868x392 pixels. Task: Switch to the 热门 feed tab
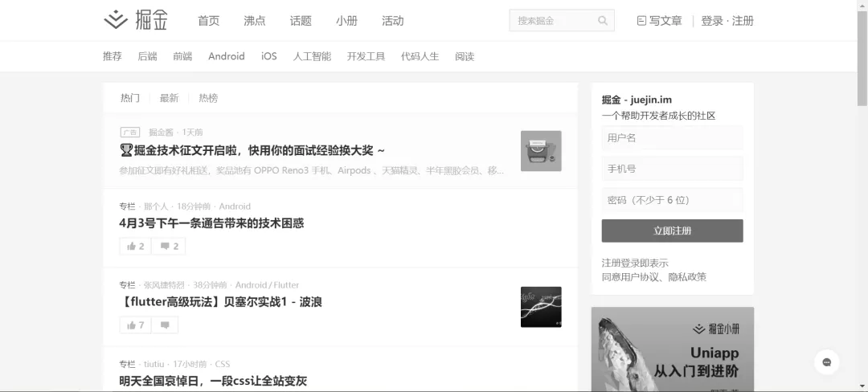point(130,98)
